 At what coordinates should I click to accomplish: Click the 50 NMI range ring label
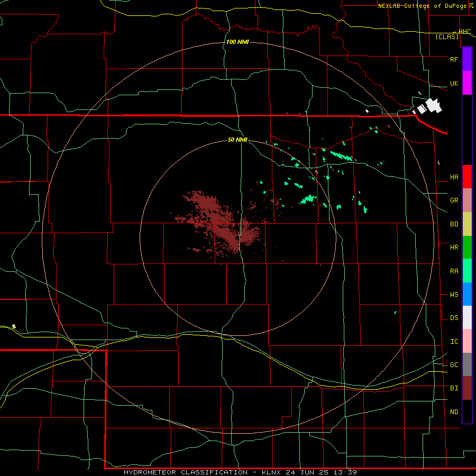click(237, 140)
